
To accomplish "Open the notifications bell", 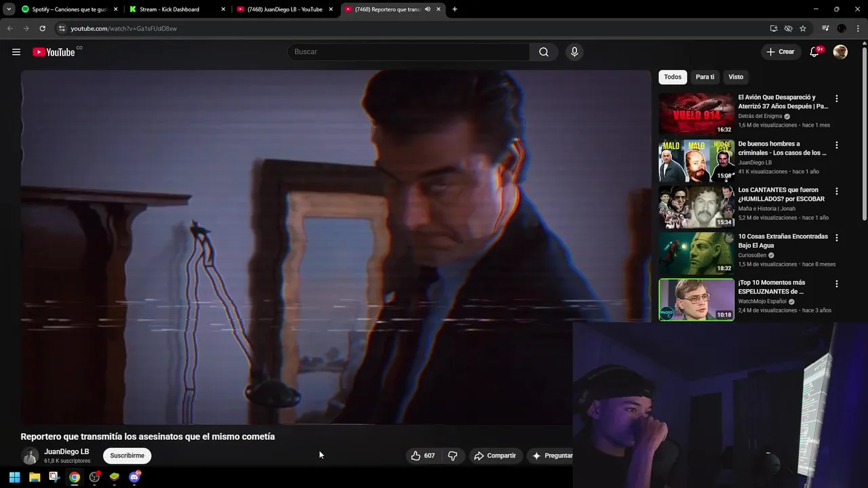I will (815, 52).
